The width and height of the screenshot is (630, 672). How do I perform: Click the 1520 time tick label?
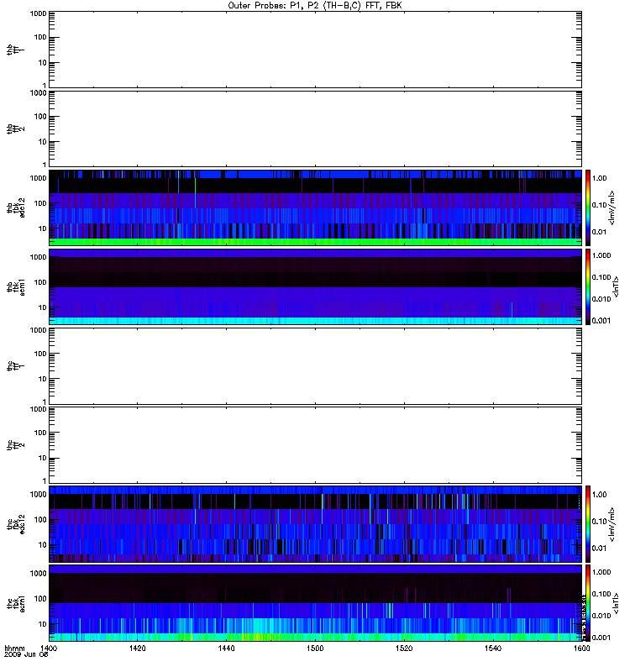[404, 648]
